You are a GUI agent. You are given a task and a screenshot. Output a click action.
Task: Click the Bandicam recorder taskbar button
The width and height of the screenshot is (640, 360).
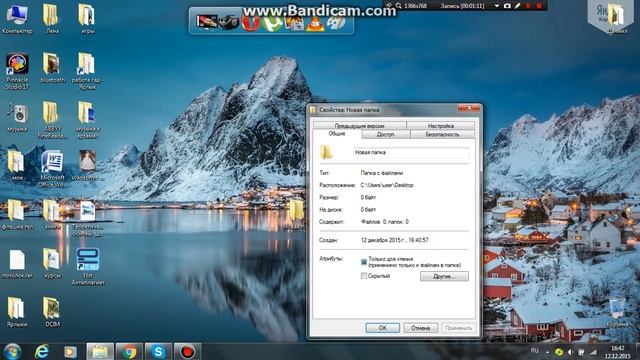[188, 351]
